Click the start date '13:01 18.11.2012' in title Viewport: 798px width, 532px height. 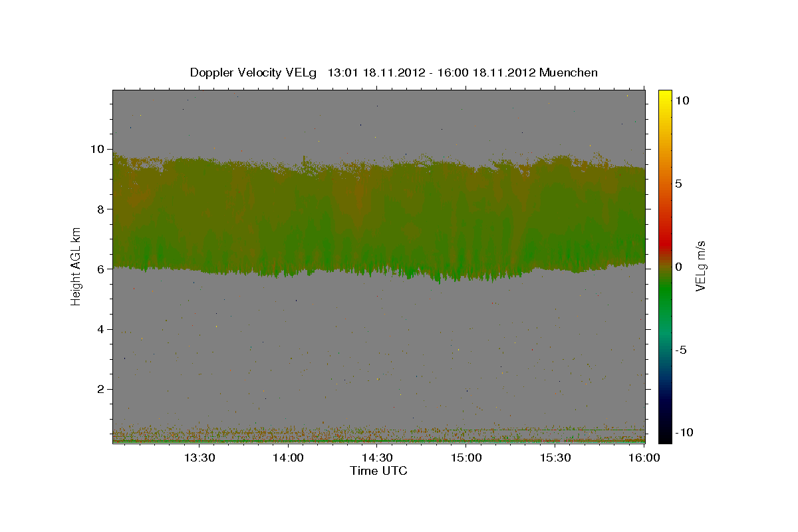pos(376,72)
